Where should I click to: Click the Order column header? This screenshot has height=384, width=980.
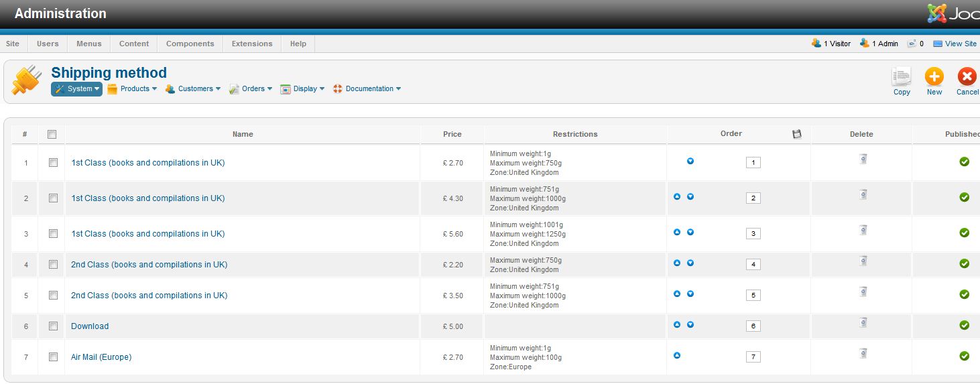tap(731, 133)
